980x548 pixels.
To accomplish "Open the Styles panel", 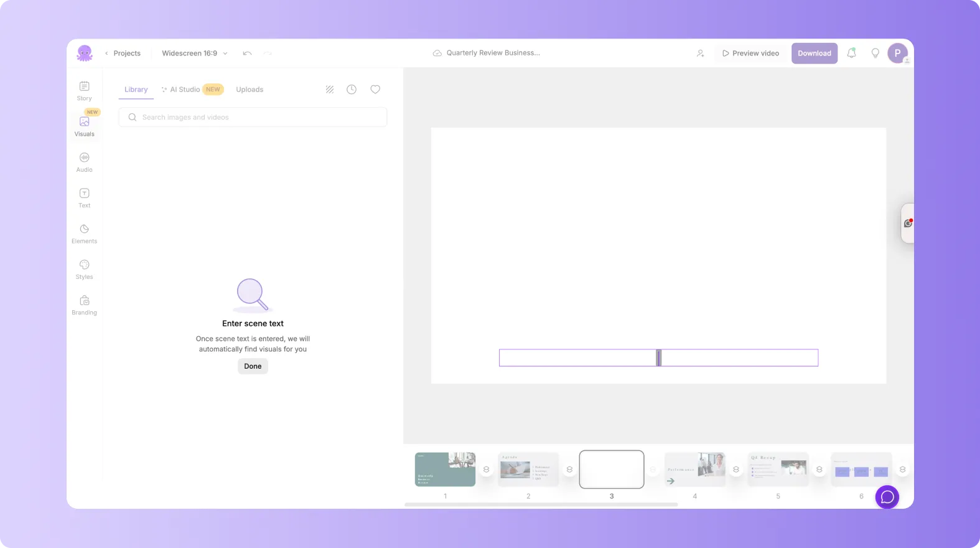I will 84,269.
